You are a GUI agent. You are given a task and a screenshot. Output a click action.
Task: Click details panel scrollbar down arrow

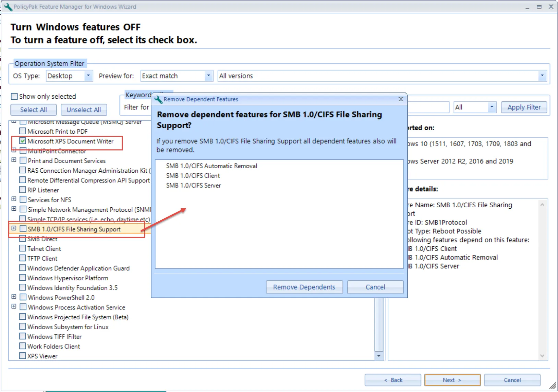(542, 356)
